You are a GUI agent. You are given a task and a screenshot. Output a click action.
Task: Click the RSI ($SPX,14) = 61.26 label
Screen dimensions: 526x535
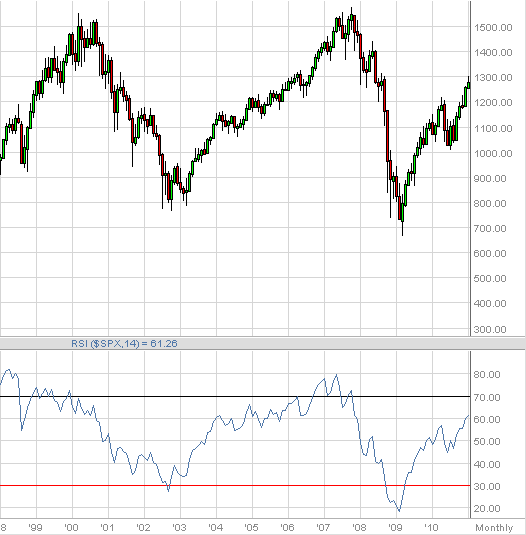[124, 343]
